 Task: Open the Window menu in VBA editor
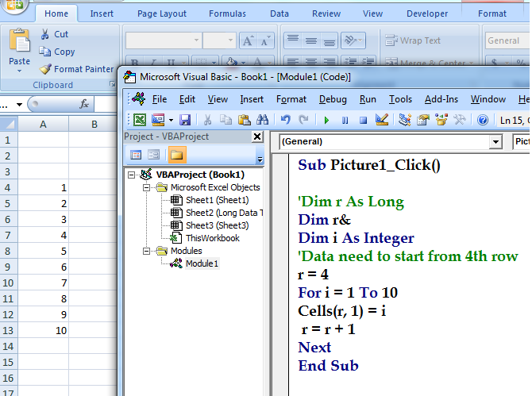tap(488, 99)
